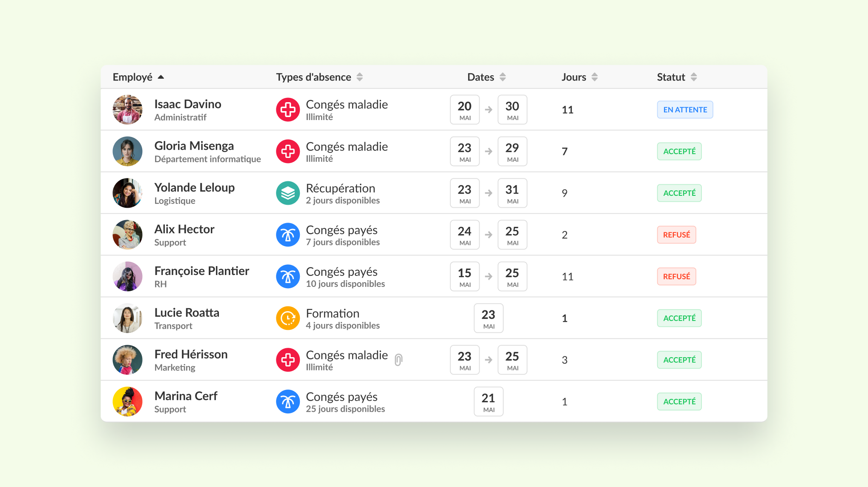
Task: Open Isaac Davino's avatar photo
Action: pyautogui.click(x=127, y=110)
